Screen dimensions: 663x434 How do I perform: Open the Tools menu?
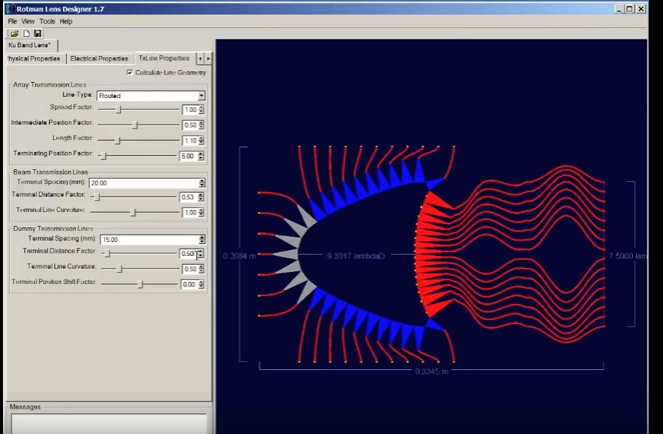(x=47, y=21)
